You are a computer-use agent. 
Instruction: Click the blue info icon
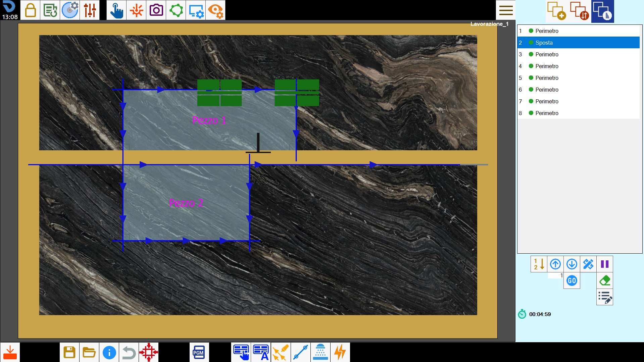(109, 352)
